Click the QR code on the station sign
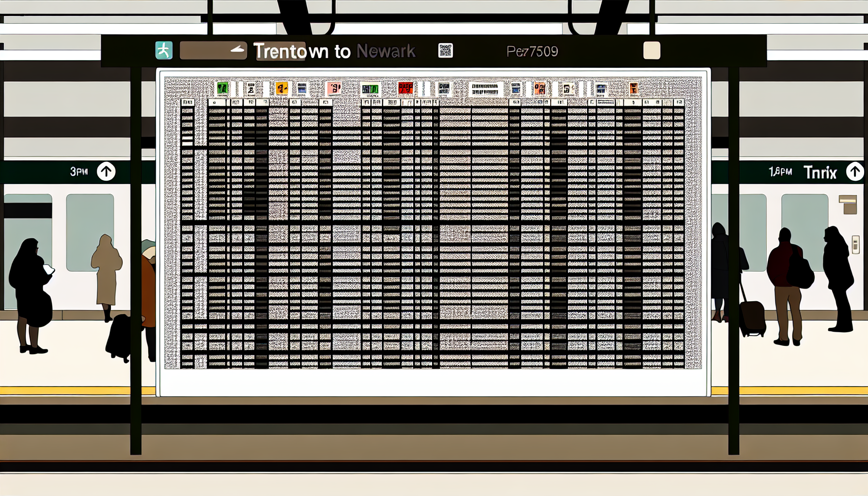The height and width of the screenshot is (496, 868). [445, 50]
